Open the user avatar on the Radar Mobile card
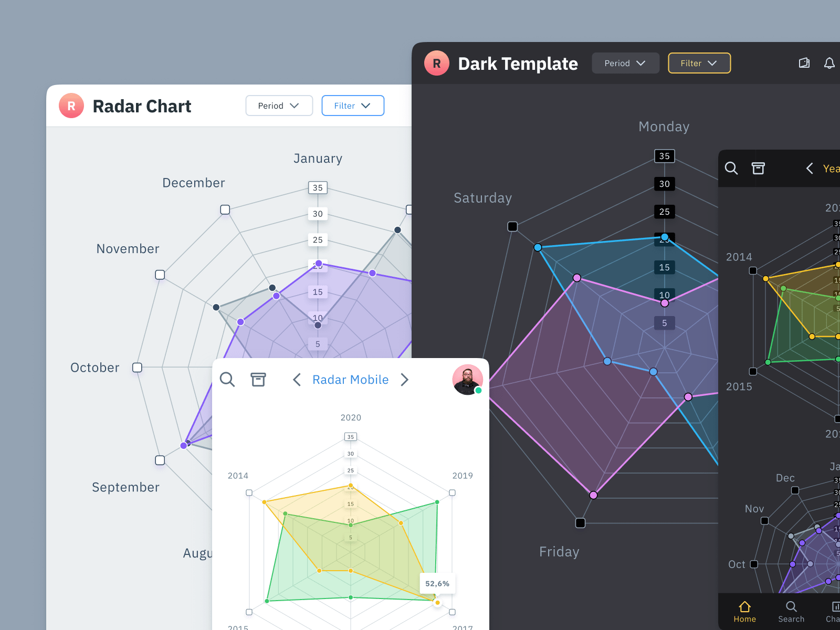Viewport: 840px width, 630px height. click(x=467, y=380)
